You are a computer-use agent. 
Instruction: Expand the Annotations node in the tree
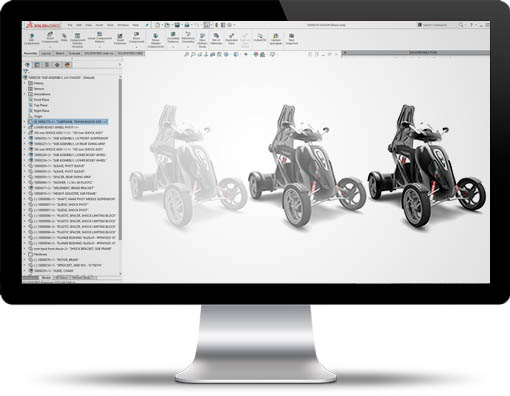click(x=25, y=94)
